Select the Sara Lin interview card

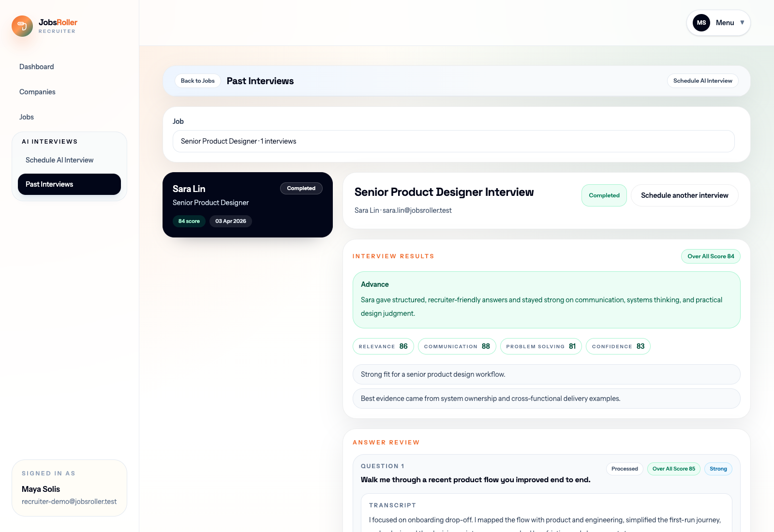pyautogui.click(x=248, y=205)
